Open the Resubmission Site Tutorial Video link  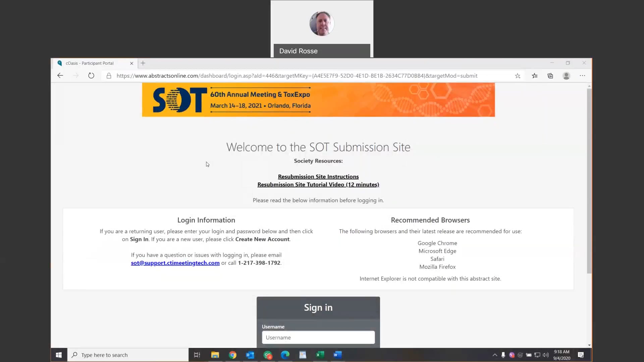318,184
